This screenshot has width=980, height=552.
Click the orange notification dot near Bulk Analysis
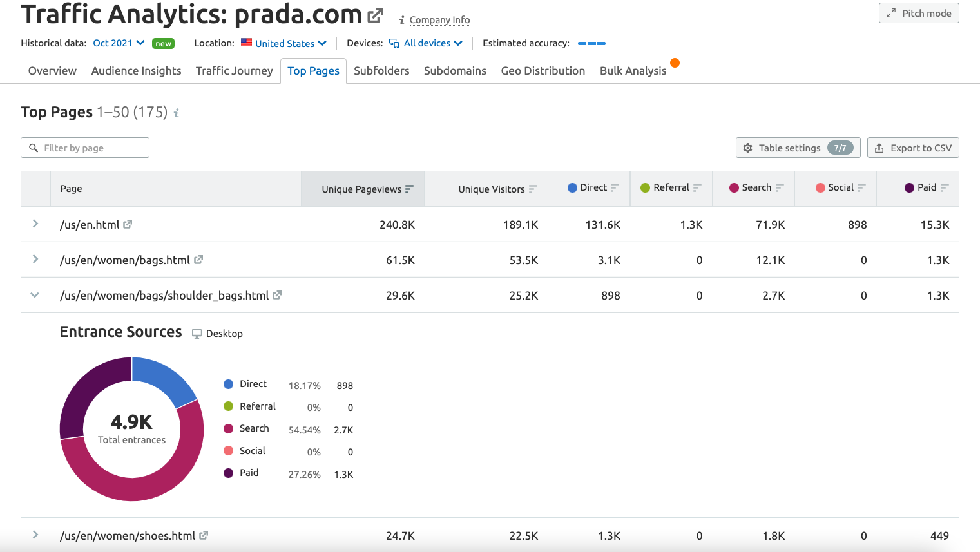pyautogui.click(x=675, y=62)
